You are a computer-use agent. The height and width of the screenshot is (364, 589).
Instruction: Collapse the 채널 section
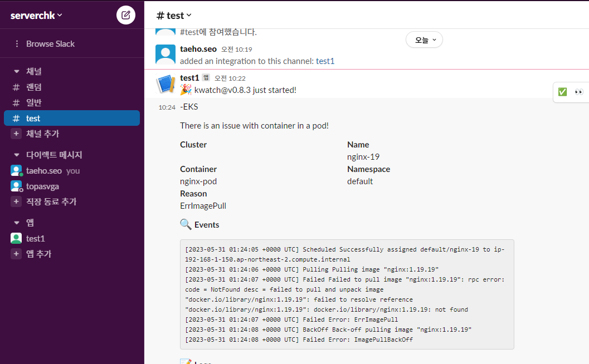pos(17,71)
